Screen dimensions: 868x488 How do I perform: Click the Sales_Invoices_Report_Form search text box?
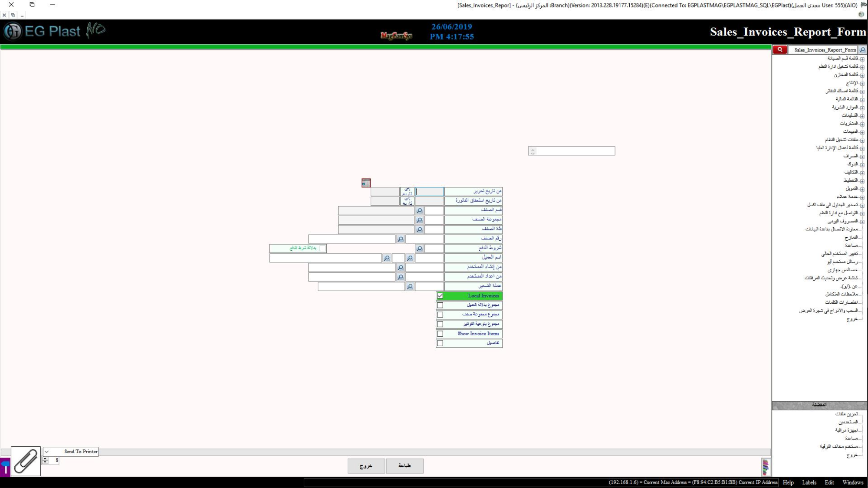pos(823,50)
